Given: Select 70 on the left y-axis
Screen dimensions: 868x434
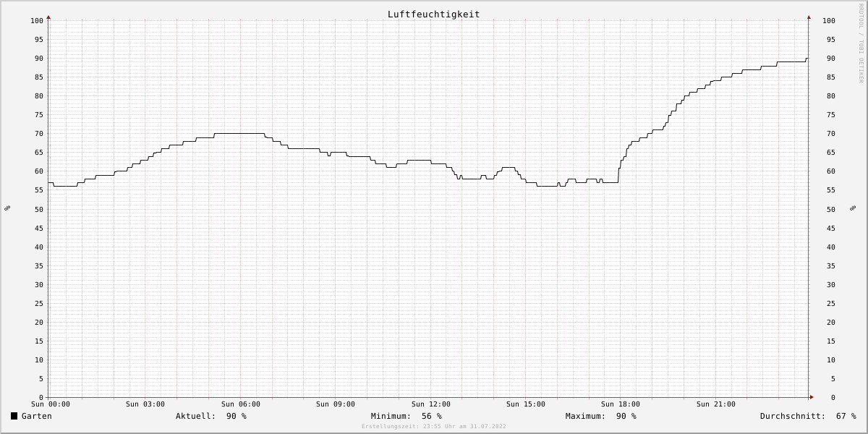Looking at the screenshot, I should (39, 134).
